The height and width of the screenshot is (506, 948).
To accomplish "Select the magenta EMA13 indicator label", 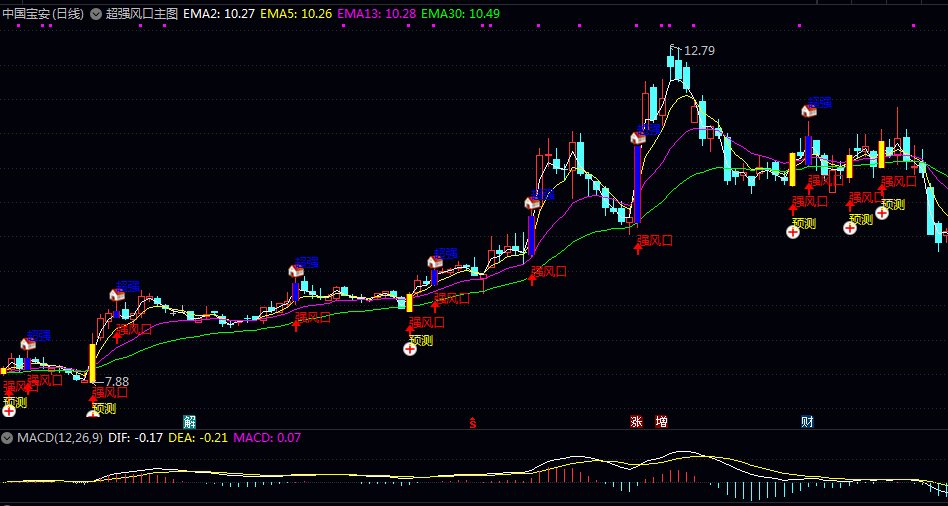I will [x=377, y=14].
